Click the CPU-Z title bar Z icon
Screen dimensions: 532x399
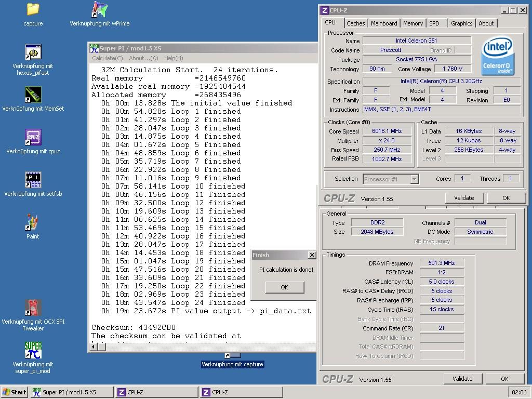[324, 10]
